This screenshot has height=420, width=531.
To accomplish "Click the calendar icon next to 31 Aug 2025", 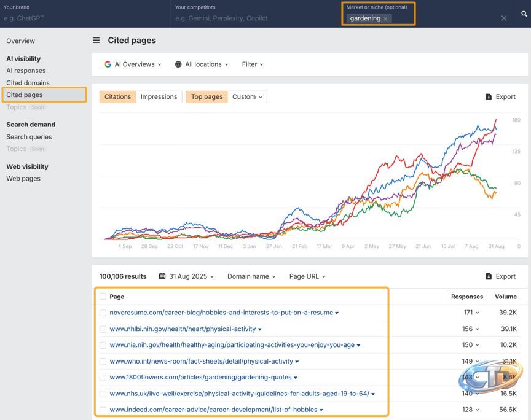I will click(x=162, y=276).
